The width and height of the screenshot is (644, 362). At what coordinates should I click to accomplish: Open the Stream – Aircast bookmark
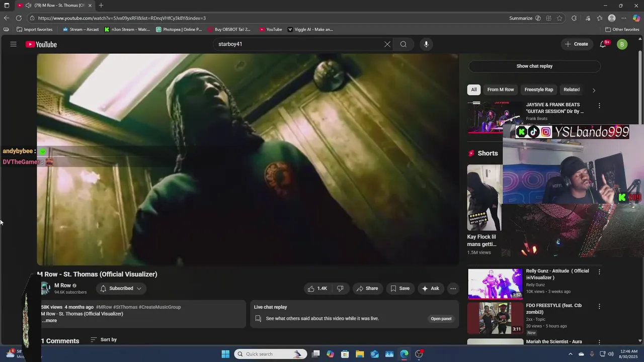click(80, 30)
